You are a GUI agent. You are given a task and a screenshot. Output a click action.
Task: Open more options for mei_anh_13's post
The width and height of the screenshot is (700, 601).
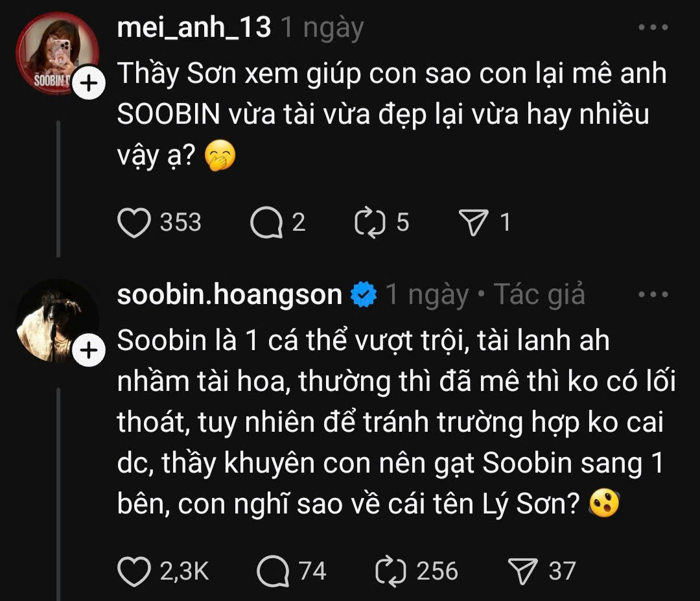652,29
